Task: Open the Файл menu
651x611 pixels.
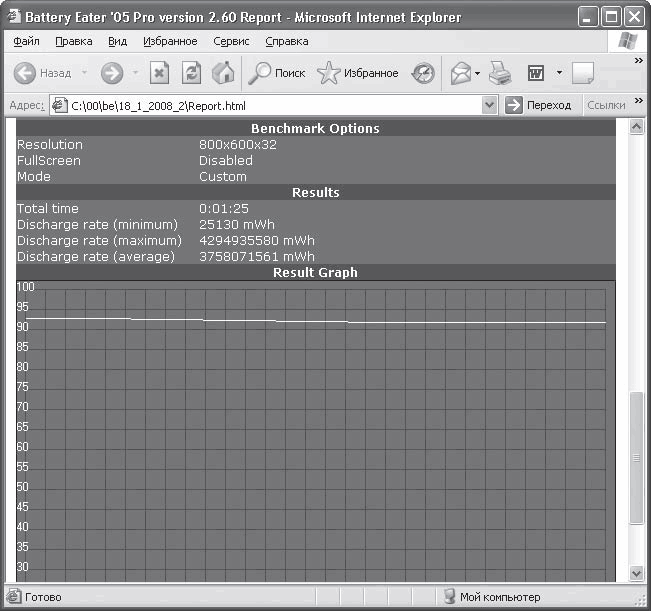Action: tap(26, 41)
